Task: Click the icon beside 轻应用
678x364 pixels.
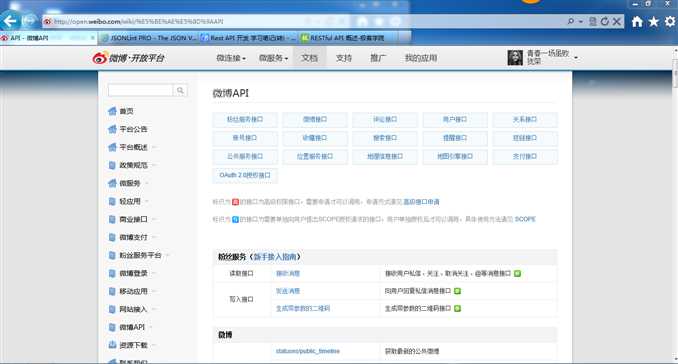Action: (x=112, y=201)
